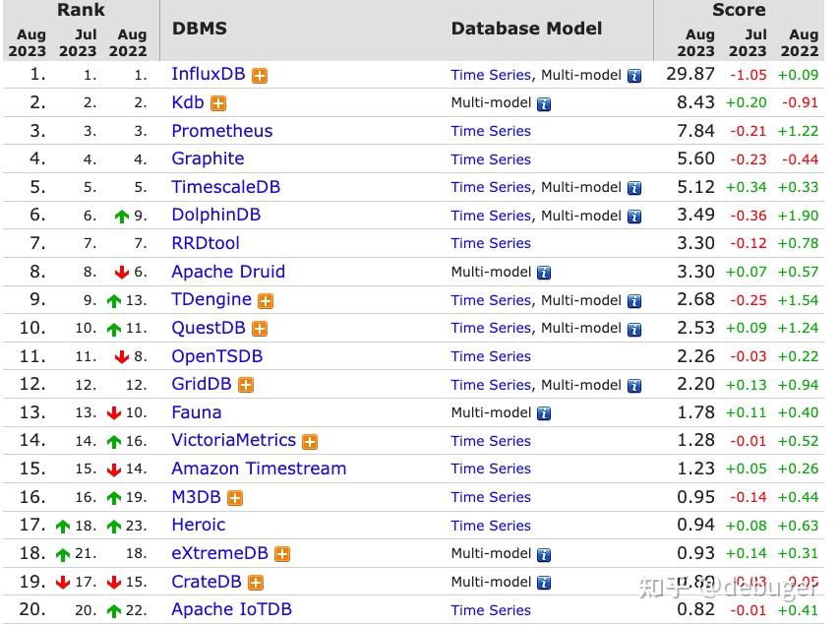Click the info icon in the Fauna row
840x625 pixels.
[x=544, y=413]
